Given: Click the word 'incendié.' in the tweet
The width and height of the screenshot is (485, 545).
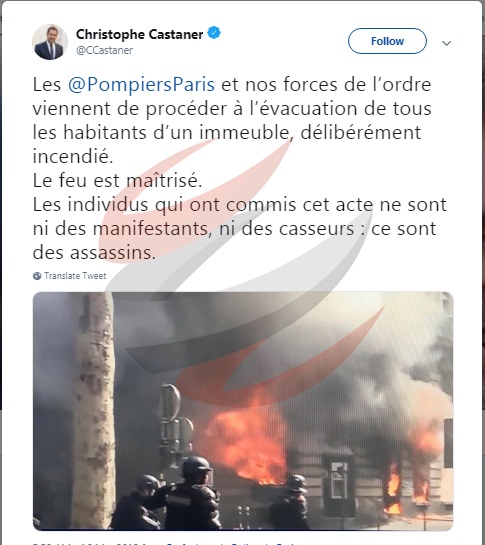Looking at the screenshot, I should pyautogui.click(x=73, y=156).
